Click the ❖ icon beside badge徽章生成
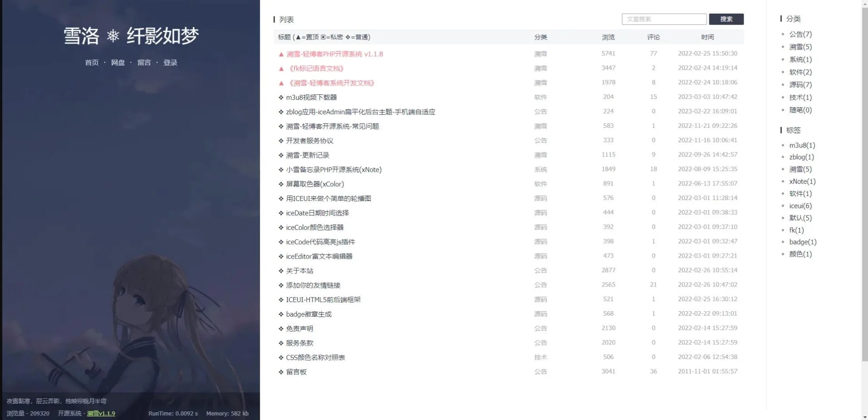Screen dimensions: 868x420 (x=280, y=313)
